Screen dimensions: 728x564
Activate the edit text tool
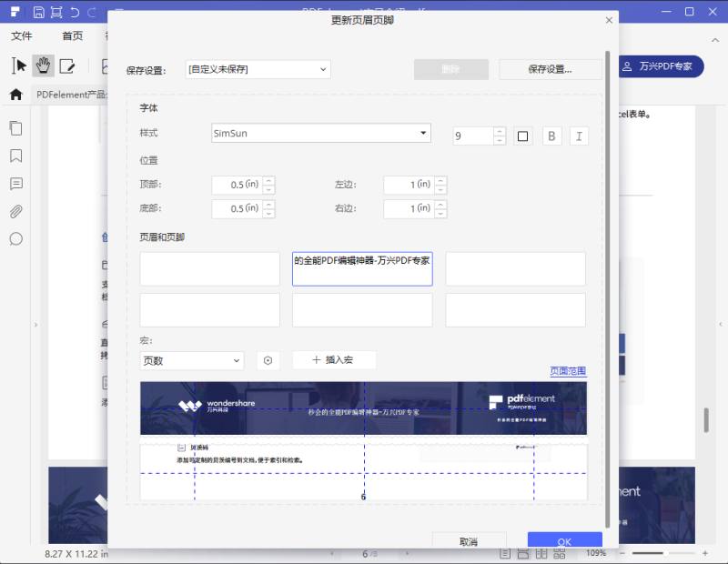tap(67, 65)
